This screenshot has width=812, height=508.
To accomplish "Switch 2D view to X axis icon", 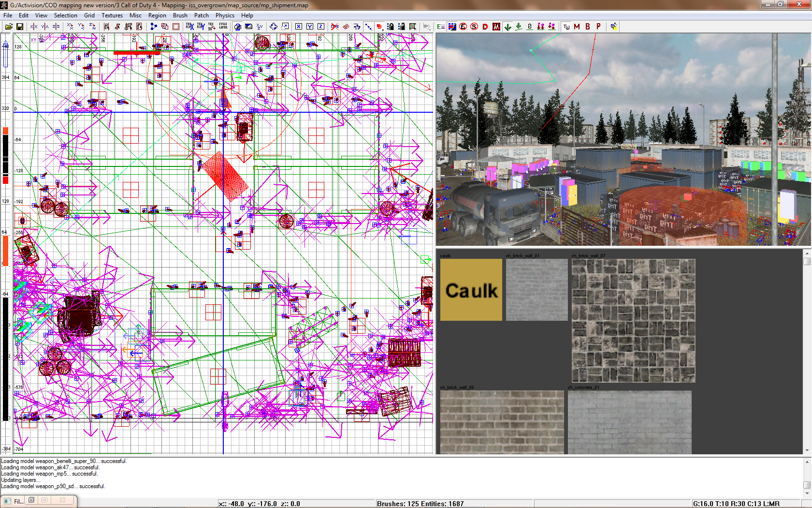I will tap(299, 27).
